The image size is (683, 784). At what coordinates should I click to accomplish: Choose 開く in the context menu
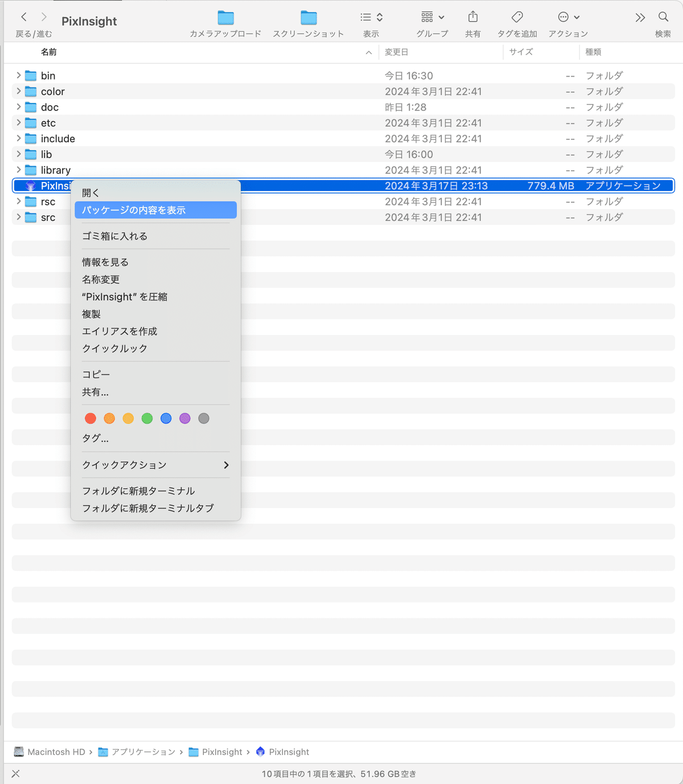click(155, 193)
